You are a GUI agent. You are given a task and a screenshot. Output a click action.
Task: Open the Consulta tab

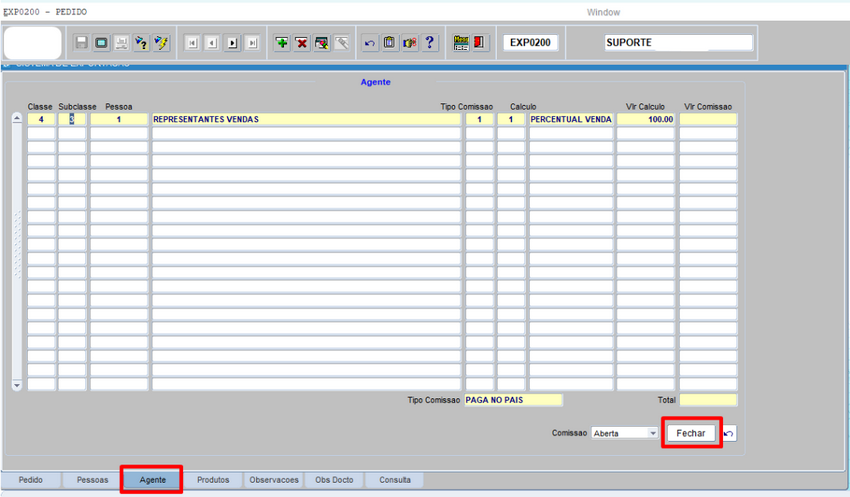(394, 480)
